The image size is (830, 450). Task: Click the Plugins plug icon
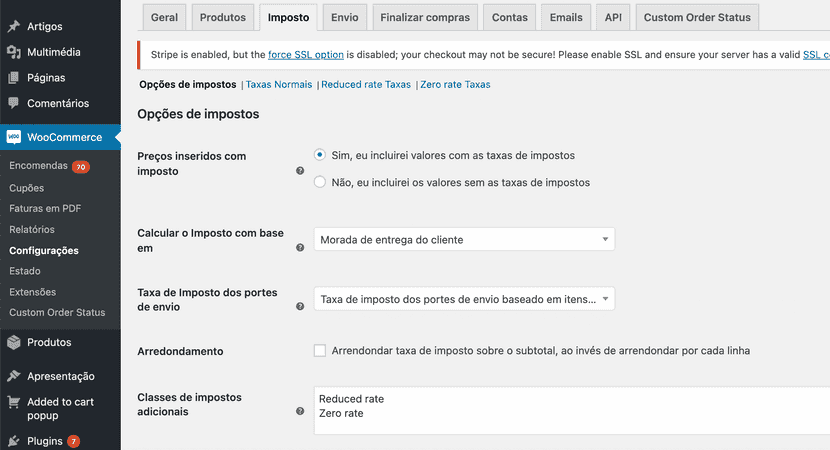pos(13,441)
